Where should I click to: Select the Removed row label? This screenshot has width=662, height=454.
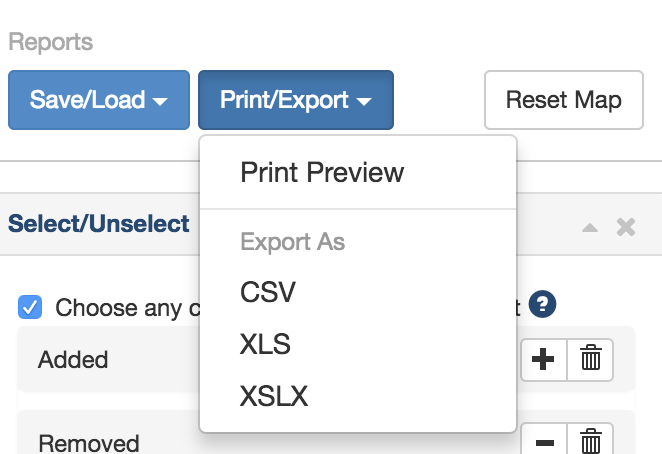[89, 442]
